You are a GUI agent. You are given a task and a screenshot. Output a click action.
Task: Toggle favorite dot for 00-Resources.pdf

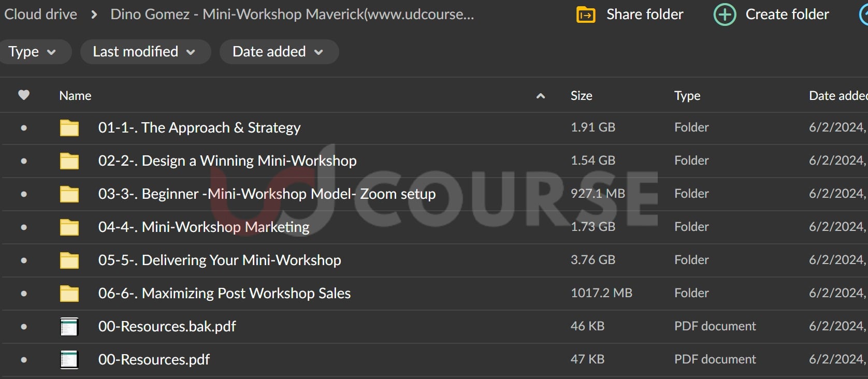coord(24,360)
